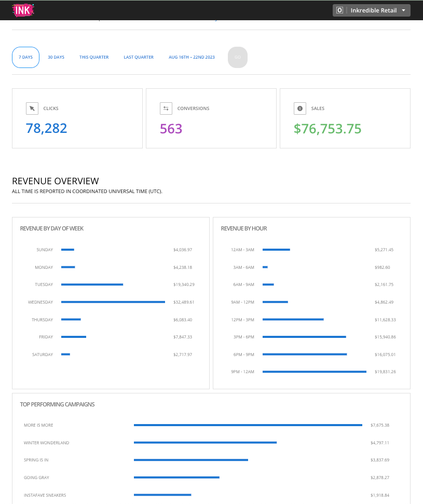Click the Wednesday revenue bar

coord(113,302)
